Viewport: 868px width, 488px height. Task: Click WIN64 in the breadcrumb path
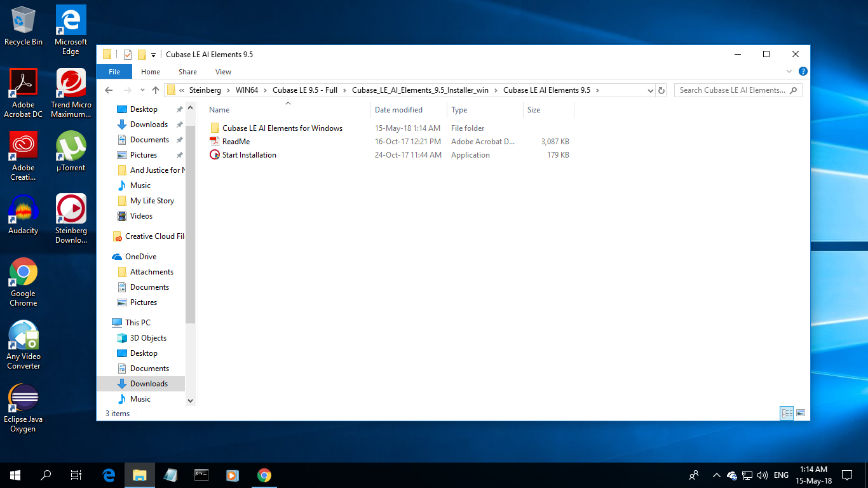tap(247, 90)
